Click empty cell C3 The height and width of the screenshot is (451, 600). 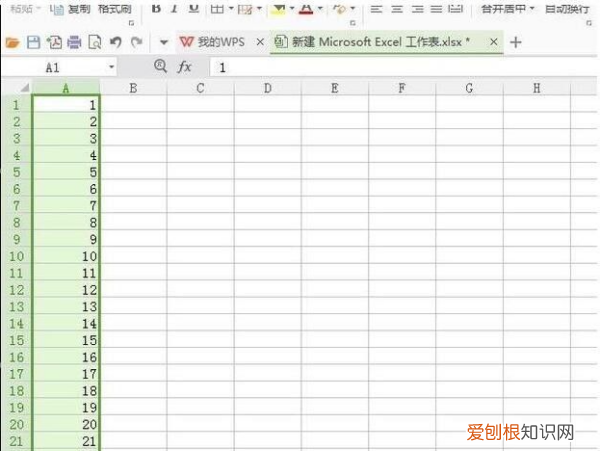(x=200, y=138)
